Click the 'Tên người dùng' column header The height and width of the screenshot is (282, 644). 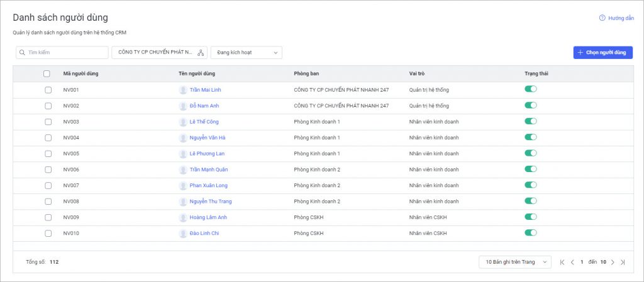click(197, 73)
